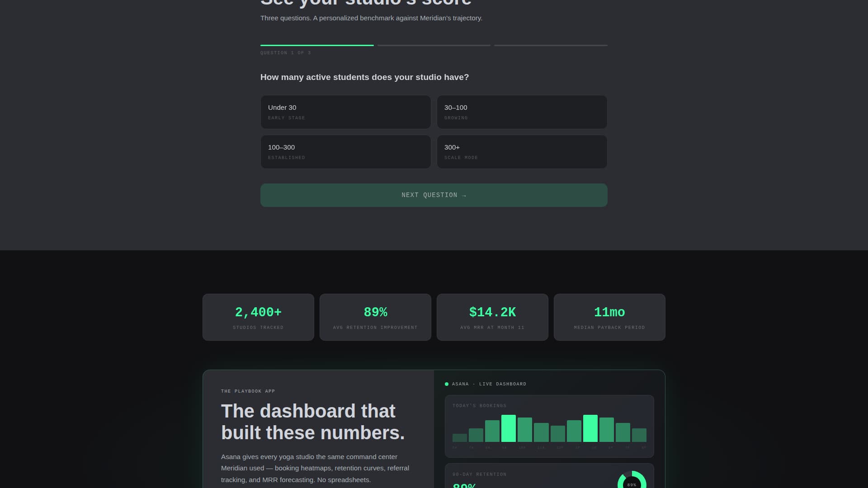Click the "Asana · Live Dashboard" label
Viewport: 868px width, 488px height.
(x=489, y=384)
